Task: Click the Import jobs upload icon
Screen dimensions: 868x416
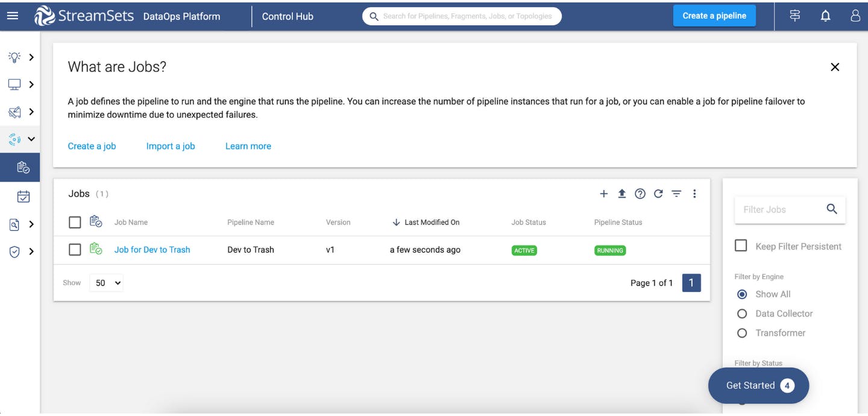Action: coord(622,194)
